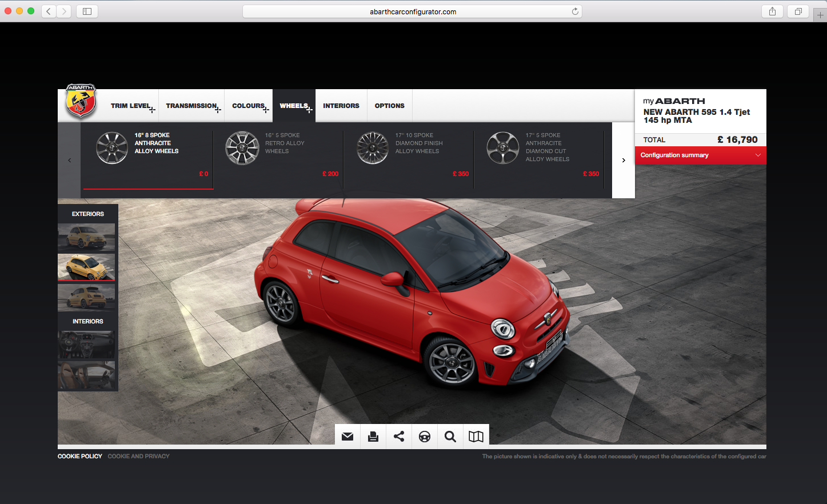Click the £ 350 price for 17" 5 spoke wheels
827x504 pixels.
[591, 174]
